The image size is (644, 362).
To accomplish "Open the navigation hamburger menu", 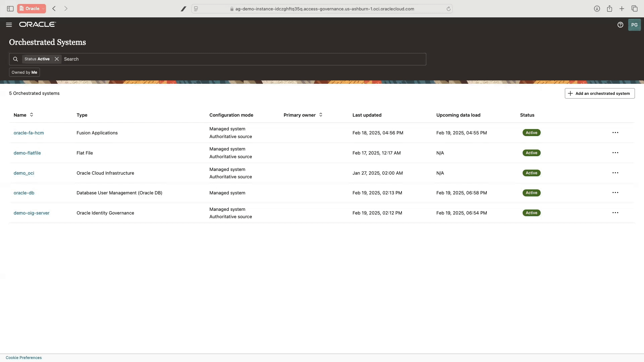I will tap(9, 24).
